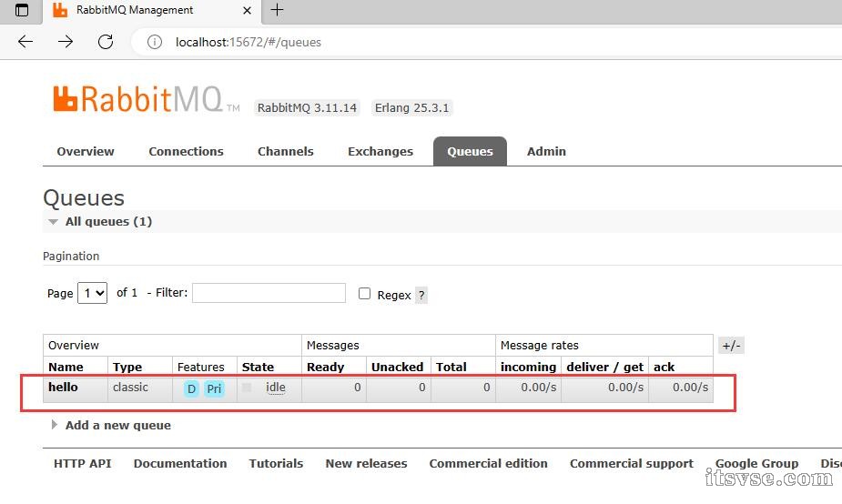
Task: Sort queues by Name column header
Action: 66,368
